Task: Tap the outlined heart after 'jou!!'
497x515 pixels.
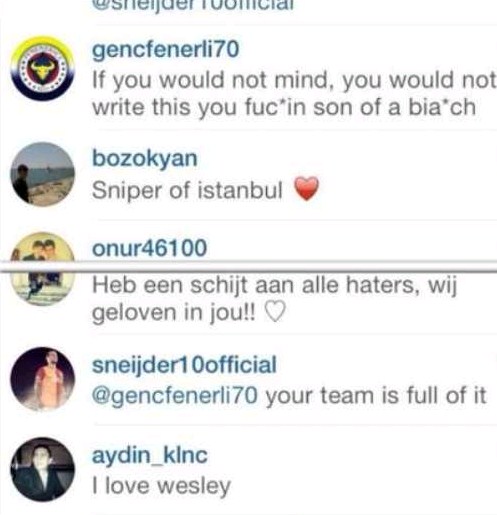Action: (x=275, y=312)
